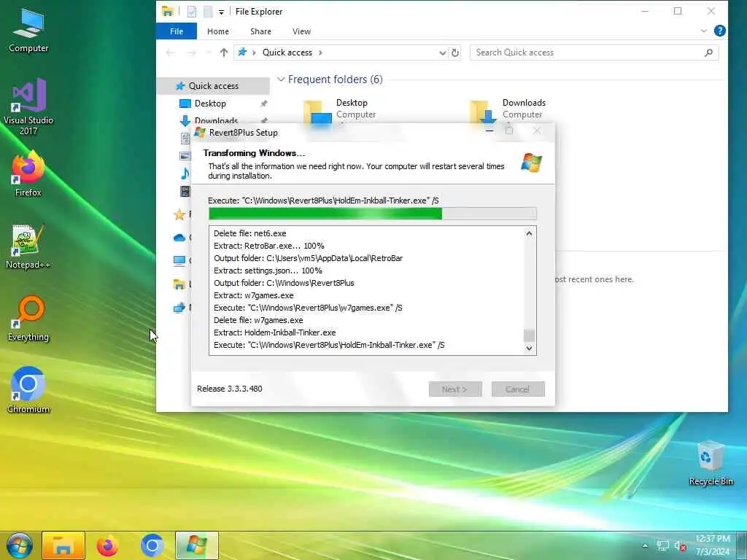Switch to the Share ribbon tab

click(260, 31)
